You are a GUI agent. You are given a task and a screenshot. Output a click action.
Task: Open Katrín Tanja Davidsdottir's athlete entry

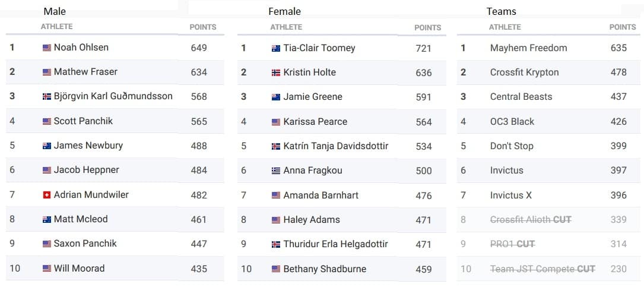[x=335, y=146]
